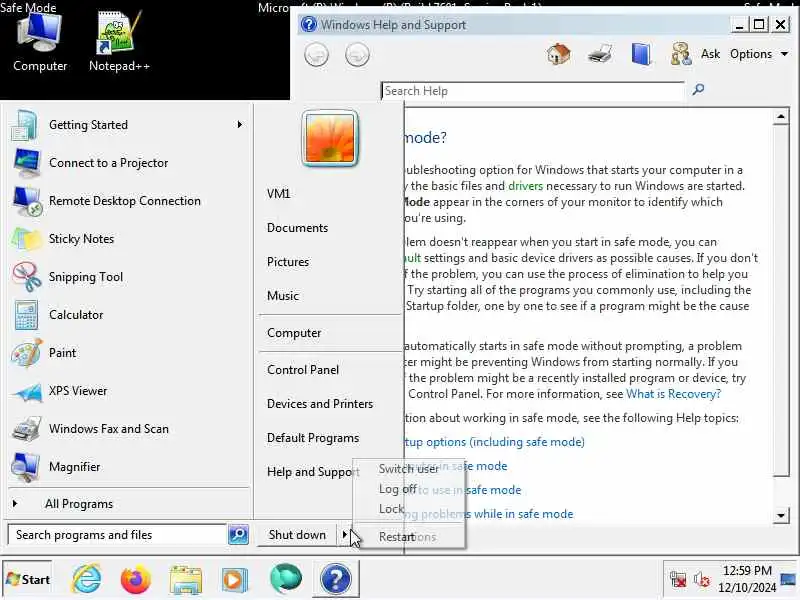Launch Firefox from the taskbar
The height and width of the screenshot is (600, 800).
(136, 579)
